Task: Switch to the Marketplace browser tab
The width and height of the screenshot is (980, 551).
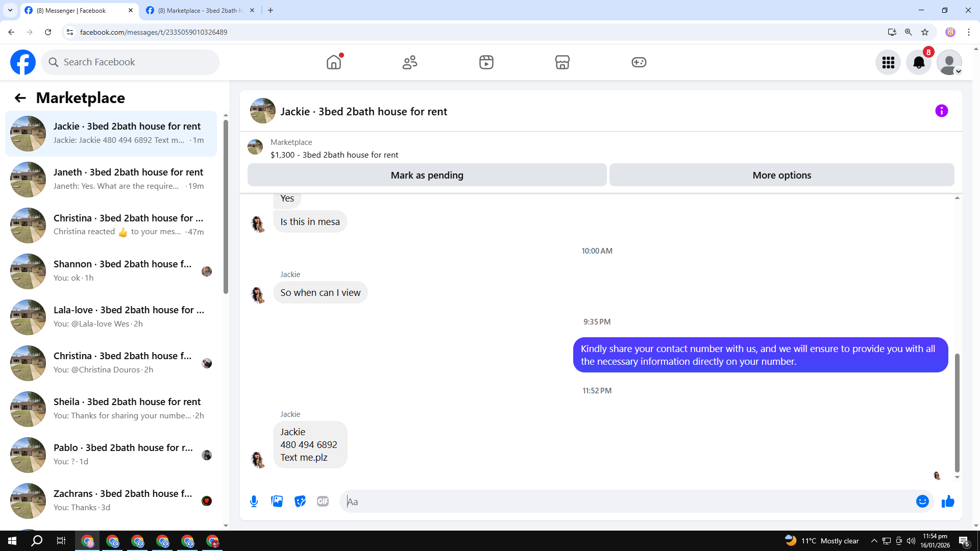Action: point(199,10)
